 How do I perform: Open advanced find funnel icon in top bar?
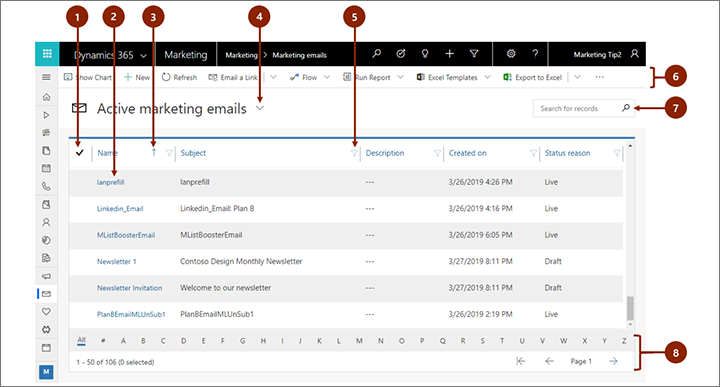point(474,54)
